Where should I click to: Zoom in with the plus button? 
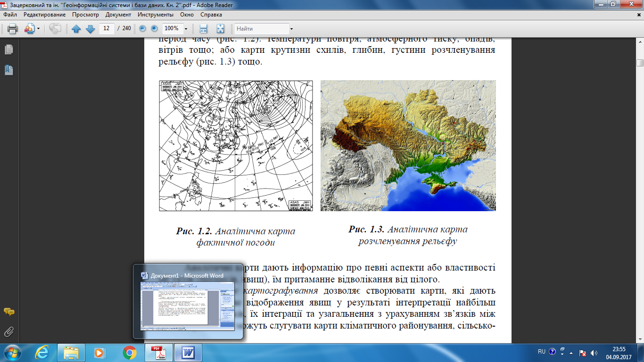tap(154, 29)
